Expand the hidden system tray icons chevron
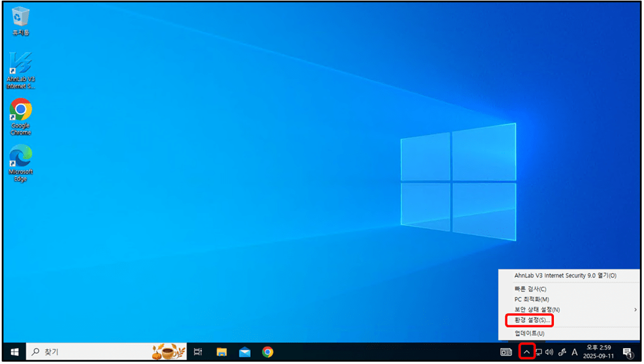The width and height of the screenshot is (644, 364). [x=526, y=352]
